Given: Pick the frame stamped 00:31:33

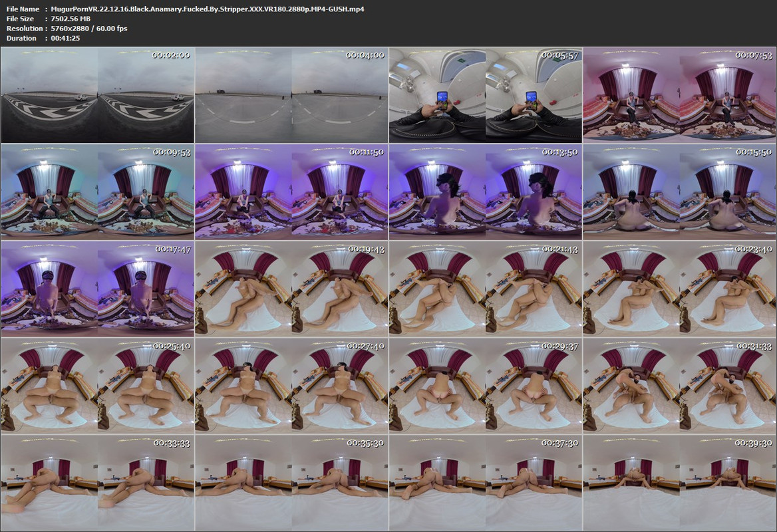Looking at the screenshot, I should [x=679, y=386].
